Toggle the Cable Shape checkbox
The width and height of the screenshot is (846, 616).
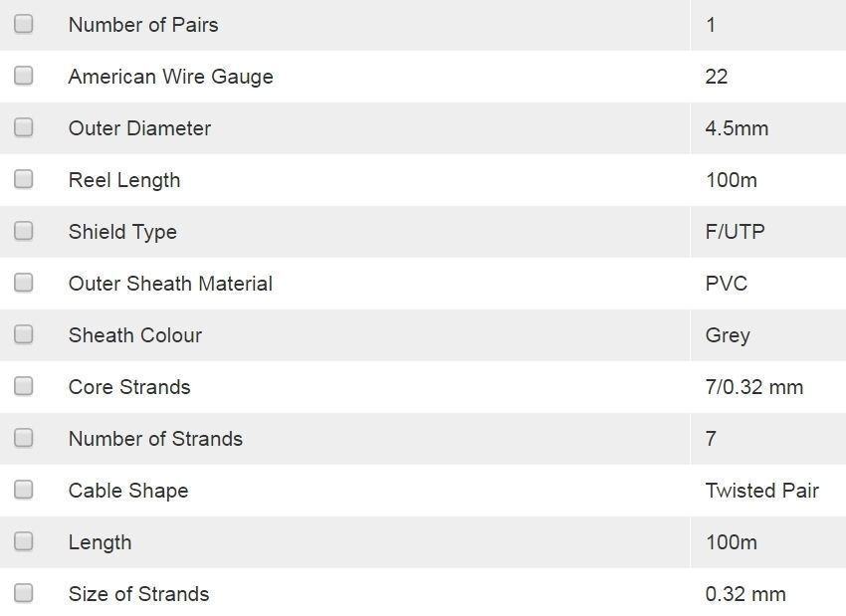point(24,490)
